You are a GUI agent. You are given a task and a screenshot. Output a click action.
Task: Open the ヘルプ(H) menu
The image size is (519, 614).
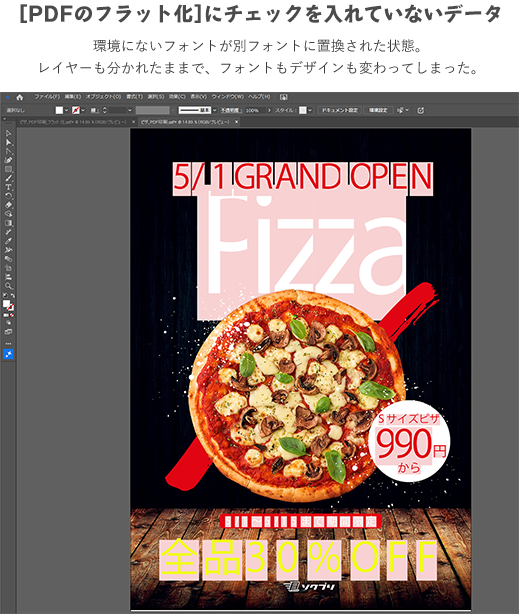click(259, 97)
